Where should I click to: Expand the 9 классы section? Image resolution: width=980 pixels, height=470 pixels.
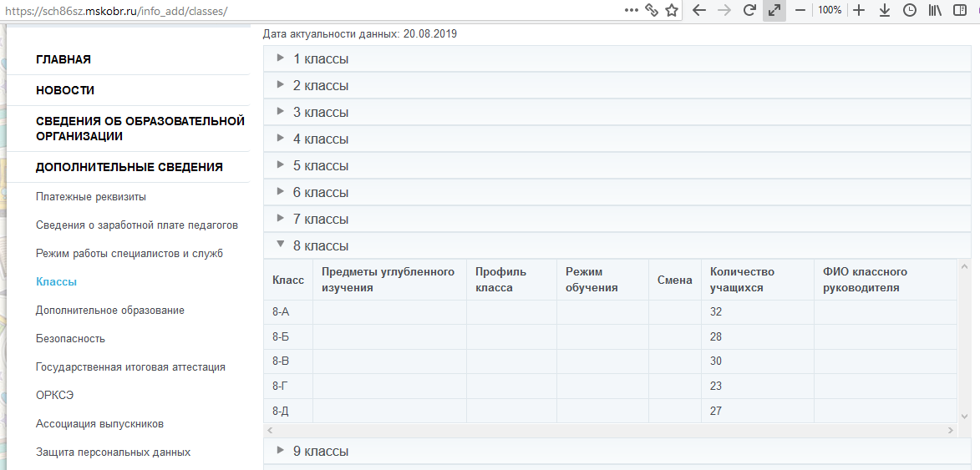click(x=617, y=451)
